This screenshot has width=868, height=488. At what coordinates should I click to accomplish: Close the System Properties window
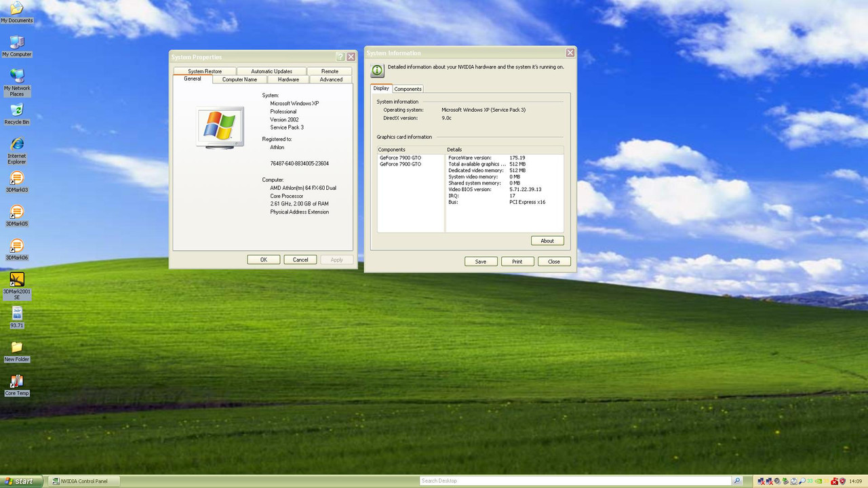[x=351, y=57]
